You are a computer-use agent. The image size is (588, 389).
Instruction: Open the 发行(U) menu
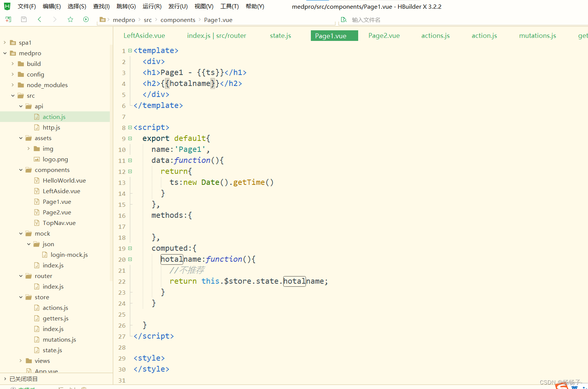tap(178, 6)
